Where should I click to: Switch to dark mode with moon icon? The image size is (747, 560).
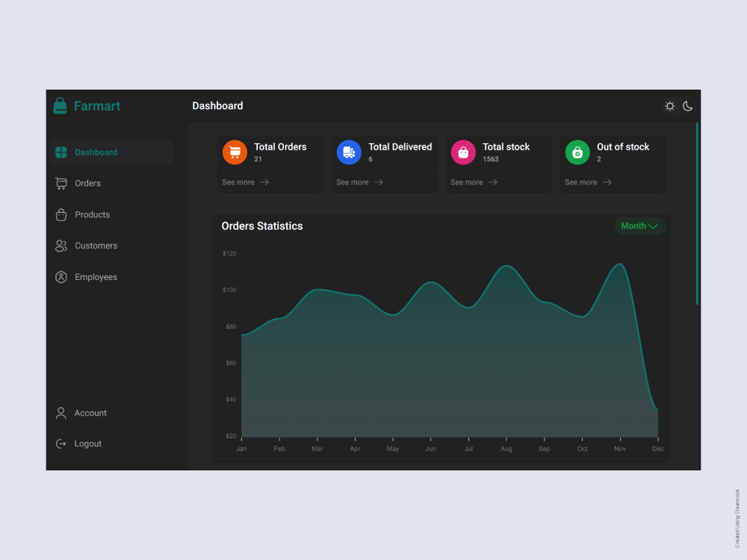(x=687, y=106)
